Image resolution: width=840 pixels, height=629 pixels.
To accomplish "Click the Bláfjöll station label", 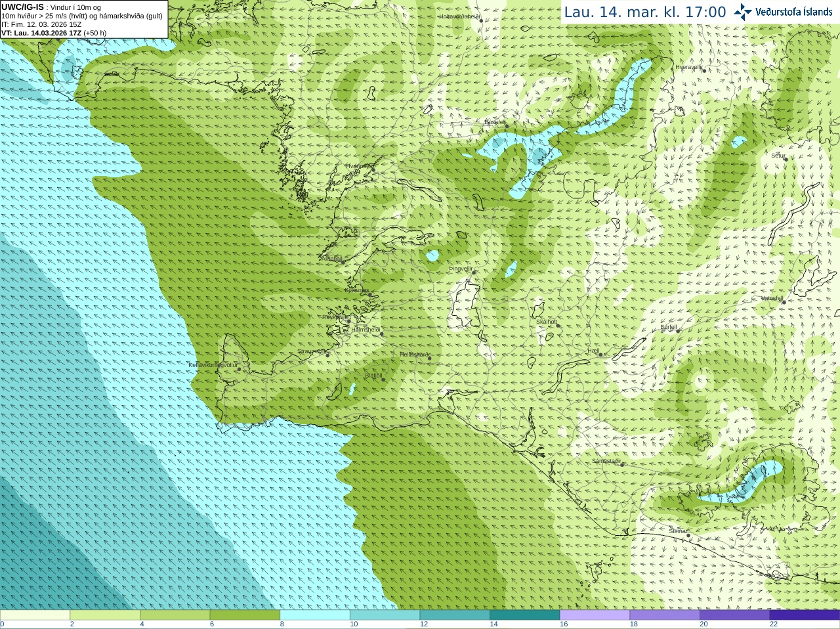I will (373, 376).
